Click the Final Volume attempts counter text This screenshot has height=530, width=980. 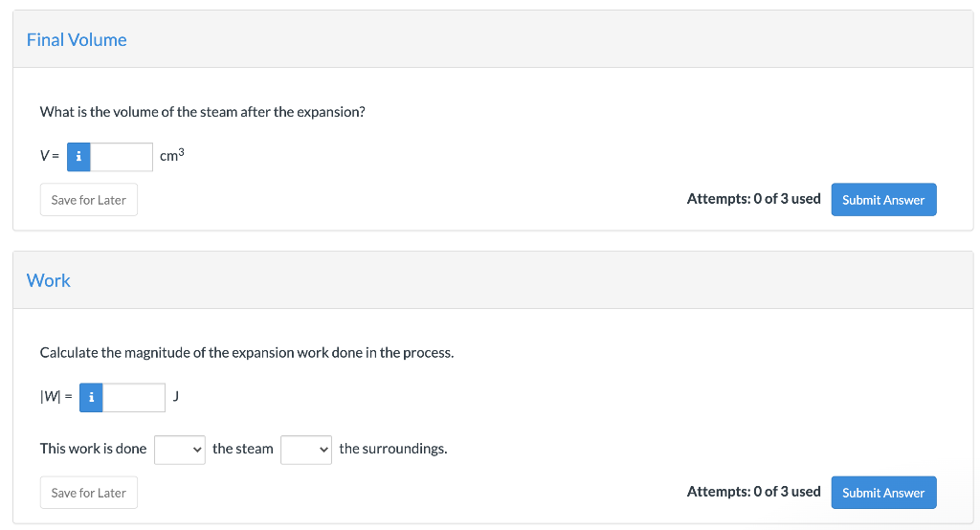753,199
